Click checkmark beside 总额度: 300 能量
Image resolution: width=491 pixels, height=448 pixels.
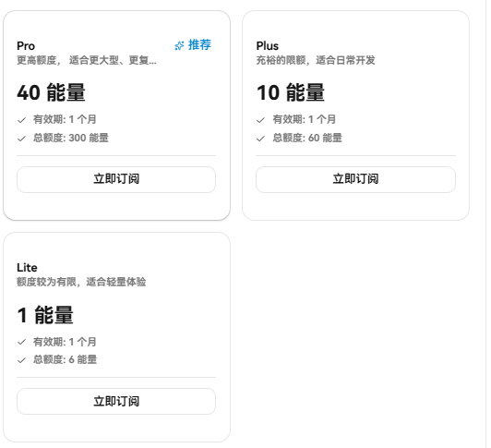pyautogui.click(x=21, y=139)
